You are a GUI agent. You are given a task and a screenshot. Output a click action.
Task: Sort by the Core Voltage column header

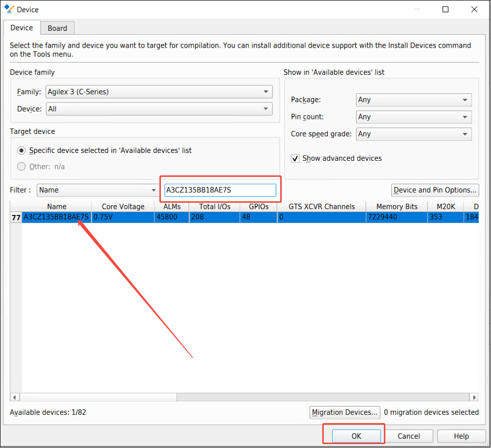[123, 206]
